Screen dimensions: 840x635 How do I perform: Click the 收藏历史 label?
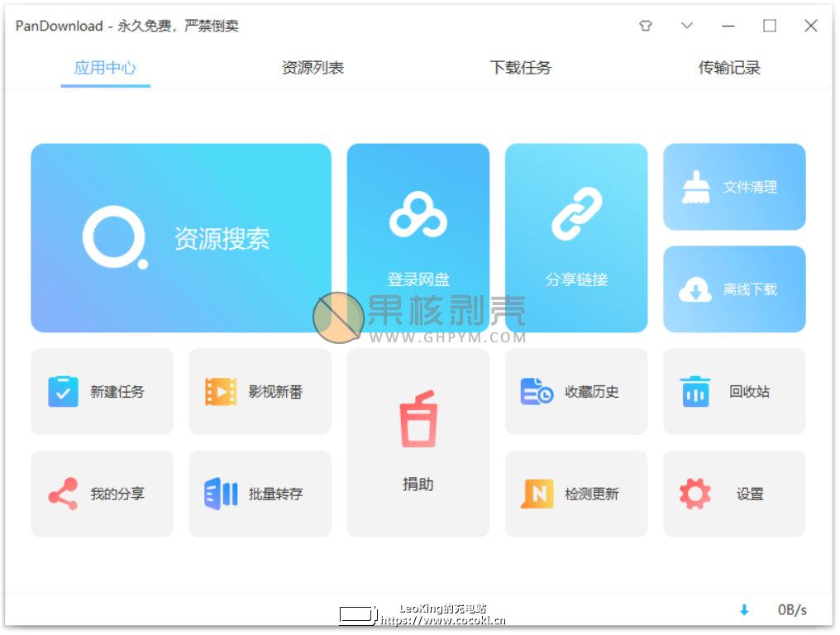(x=592, y=392)
